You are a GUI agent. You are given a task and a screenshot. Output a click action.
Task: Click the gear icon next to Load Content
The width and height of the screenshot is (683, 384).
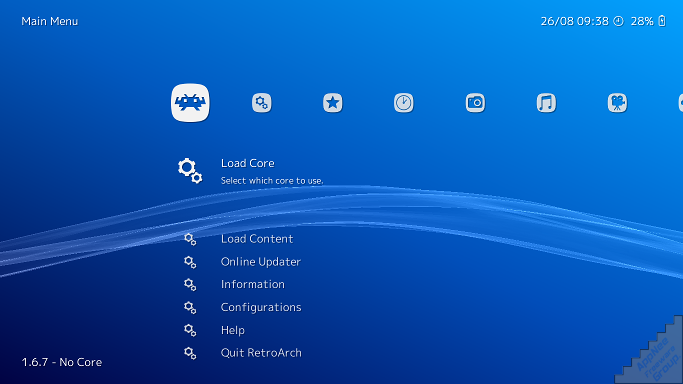pyautogui.click(x=190, y=239)
